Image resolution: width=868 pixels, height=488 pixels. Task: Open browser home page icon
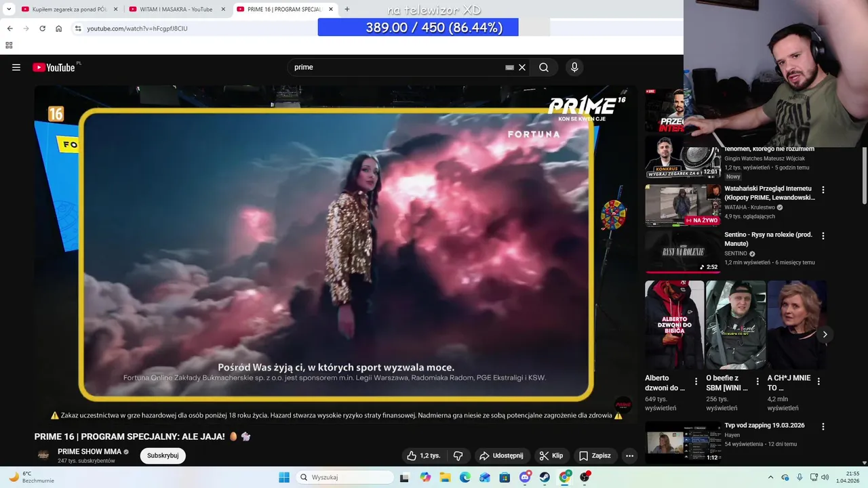[58, 28]
